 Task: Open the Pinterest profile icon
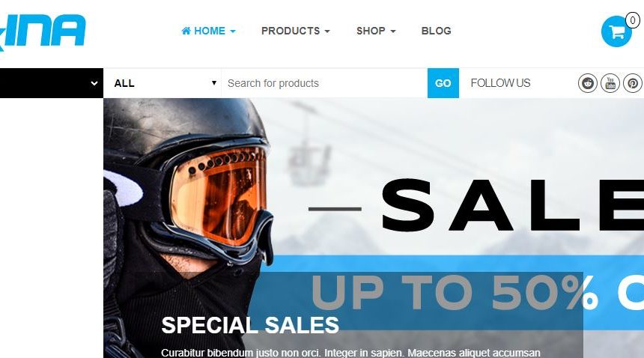(633, 83)
